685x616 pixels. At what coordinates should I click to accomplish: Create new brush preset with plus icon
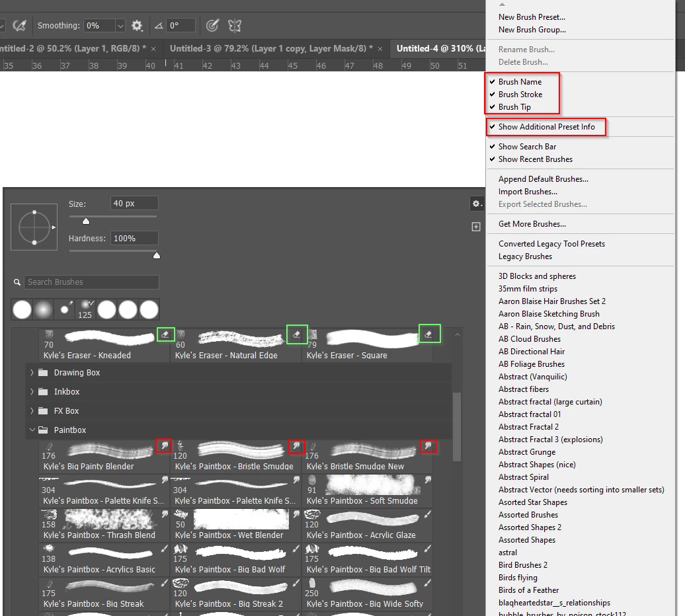(476, 227)
